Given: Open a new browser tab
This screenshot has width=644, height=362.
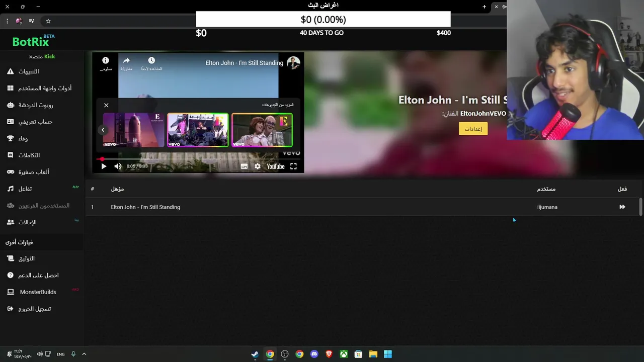Looking at the screenshot, I should coord(484,7).
